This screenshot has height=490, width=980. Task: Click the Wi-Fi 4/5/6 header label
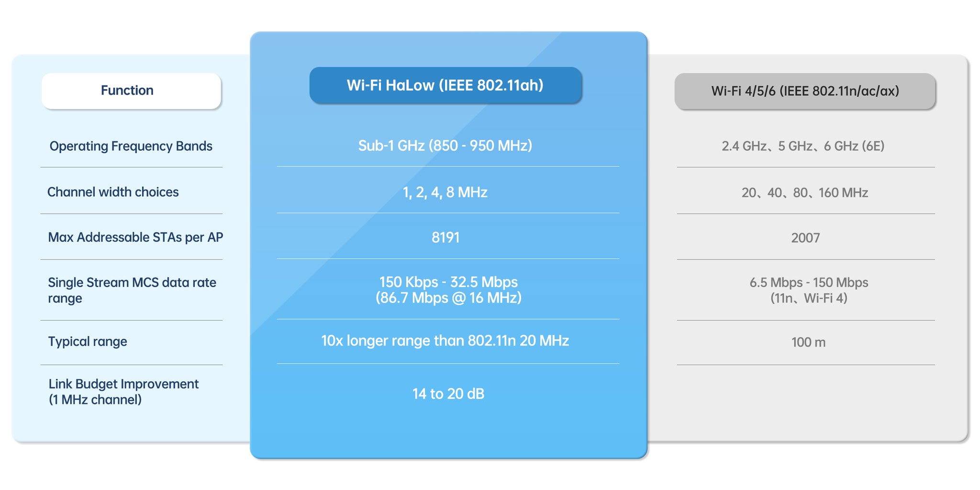click(x=805, y=91)
